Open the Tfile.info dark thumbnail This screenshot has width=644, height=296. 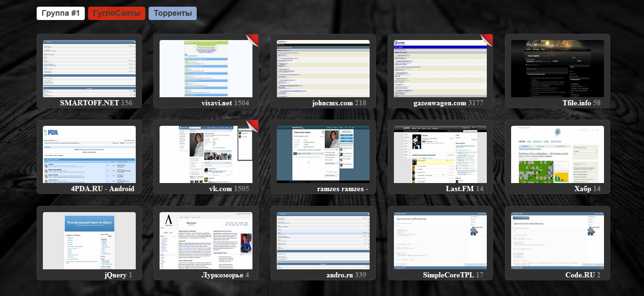pyautogui.click(x=557, y=69)
